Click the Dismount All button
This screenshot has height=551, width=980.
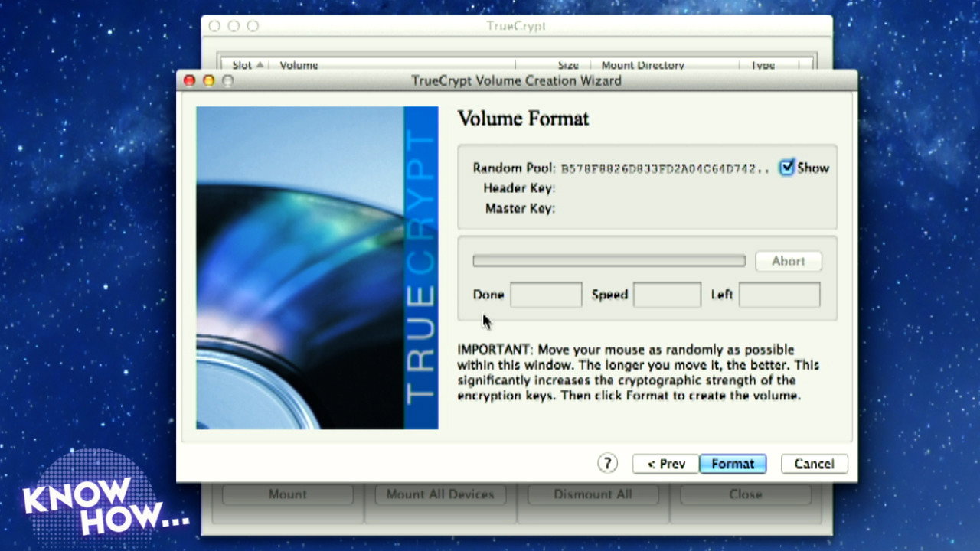pos(593,494)
